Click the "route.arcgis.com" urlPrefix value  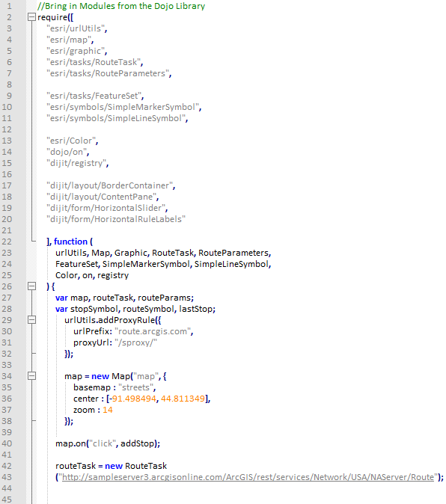pos(153,331)
